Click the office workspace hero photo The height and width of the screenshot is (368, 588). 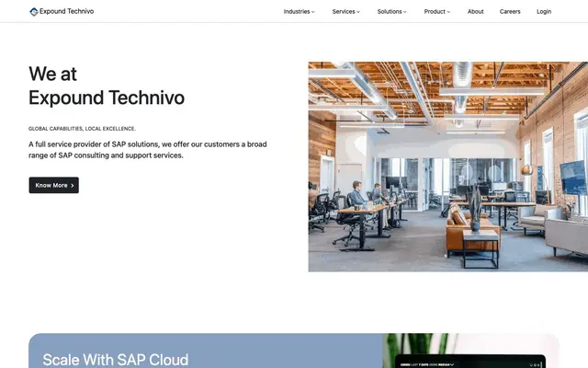(448, 167)
